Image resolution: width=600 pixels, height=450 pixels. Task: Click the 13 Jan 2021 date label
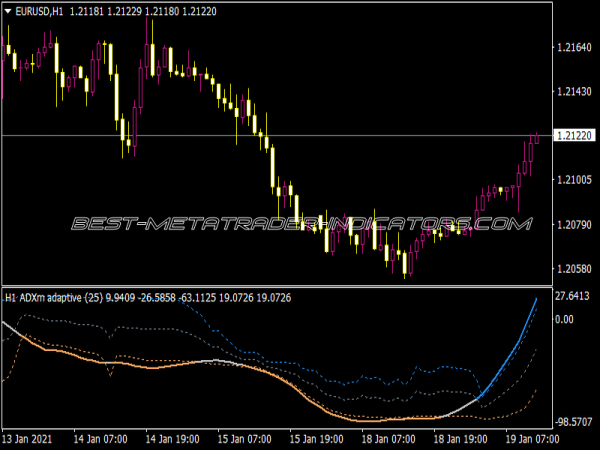coord(27,438)
